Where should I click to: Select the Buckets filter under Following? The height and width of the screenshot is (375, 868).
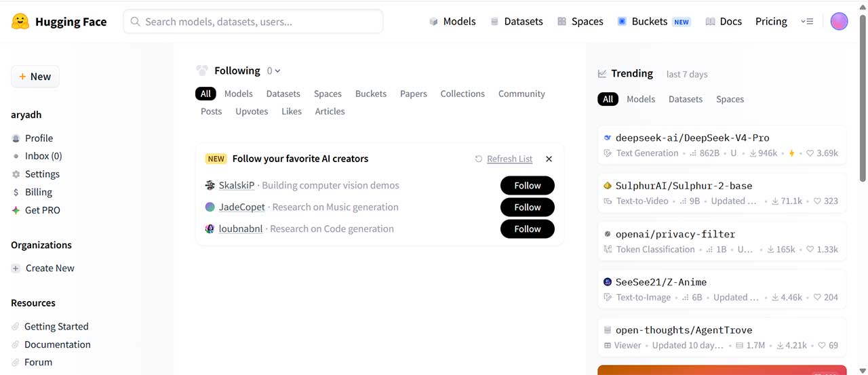tap(371, 94)
